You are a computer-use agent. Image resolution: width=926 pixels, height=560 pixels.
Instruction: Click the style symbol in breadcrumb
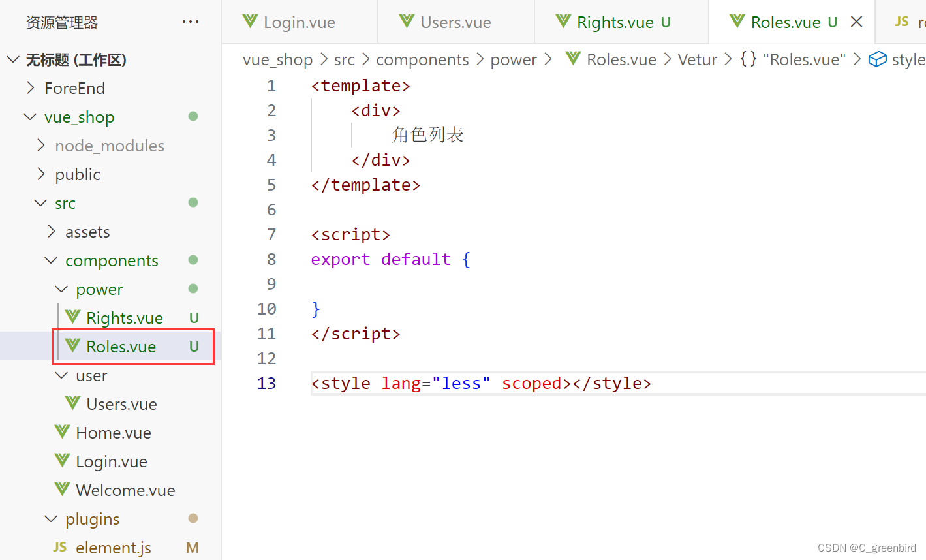coord(908,60)
